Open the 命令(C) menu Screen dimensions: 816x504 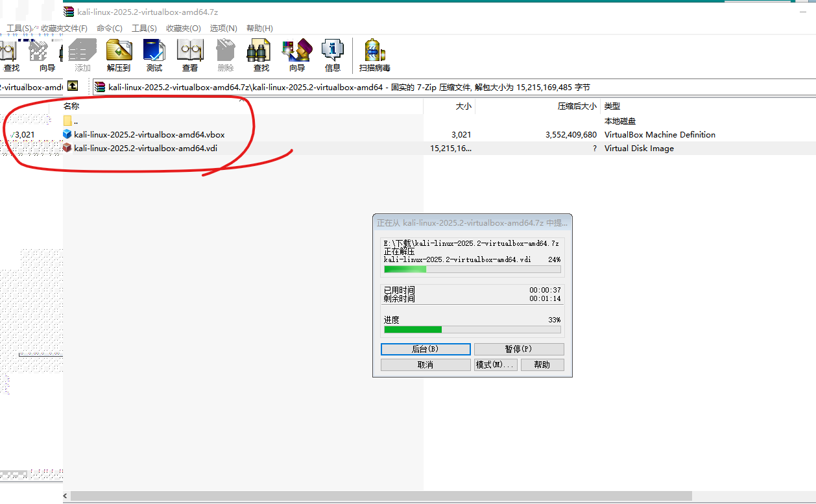pos(110,29)
